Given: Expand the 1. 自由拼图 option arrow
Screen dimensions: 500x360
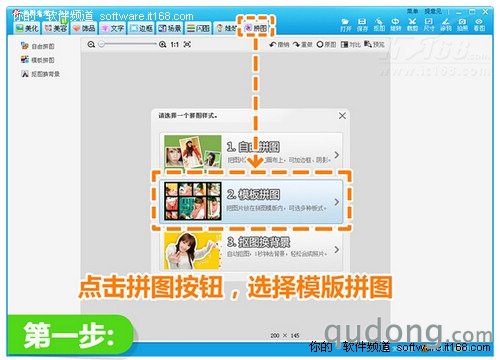Looking at the screenshot, I should (337, 155).
